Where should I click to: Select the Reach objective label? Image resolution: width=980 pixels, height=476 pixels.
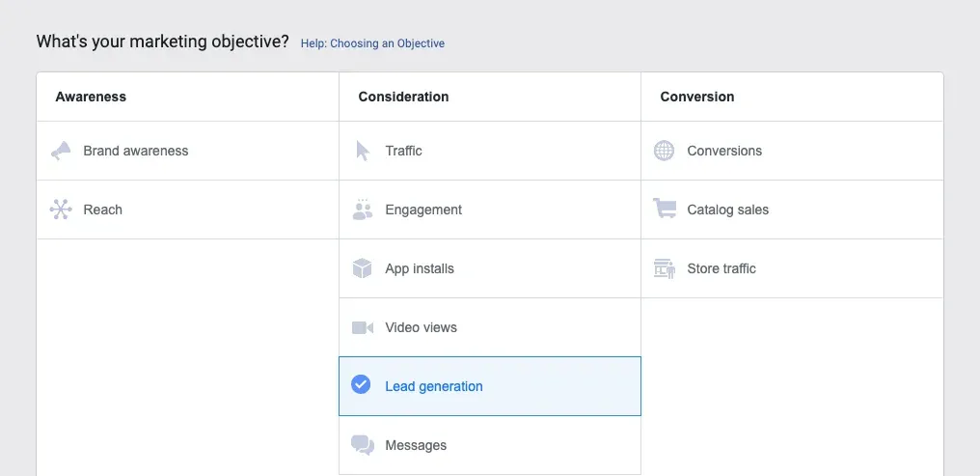[103, 210]
